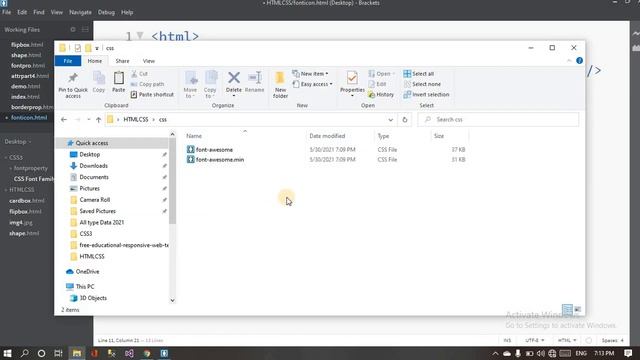Viewport: 640px width, 360px height.
Task: Click Select all in ribbon
Action: 418,74
